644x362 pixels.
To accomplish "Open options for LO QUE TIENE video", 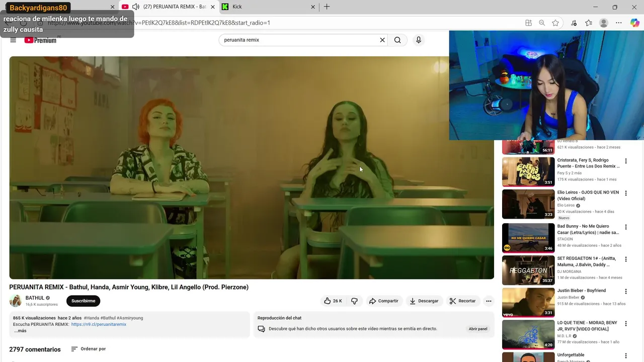I will coord(626,324).
